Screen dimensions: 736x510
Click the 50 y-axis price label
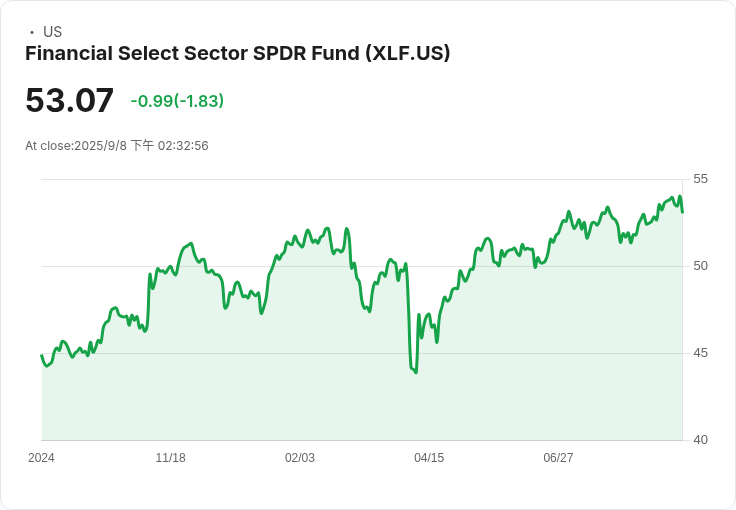click(x=700, y=266)
